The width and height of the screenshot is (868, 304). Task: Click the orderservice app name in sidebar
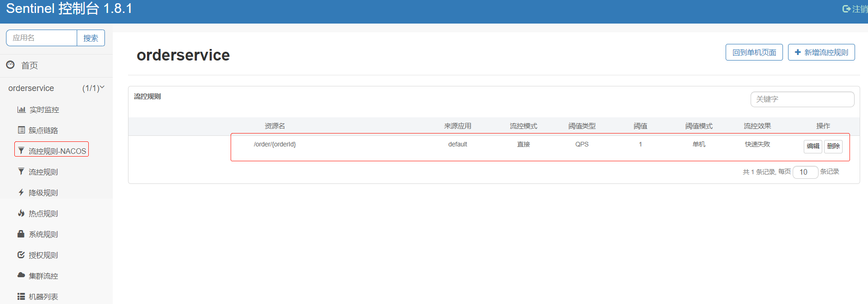[x=31, y=88]
